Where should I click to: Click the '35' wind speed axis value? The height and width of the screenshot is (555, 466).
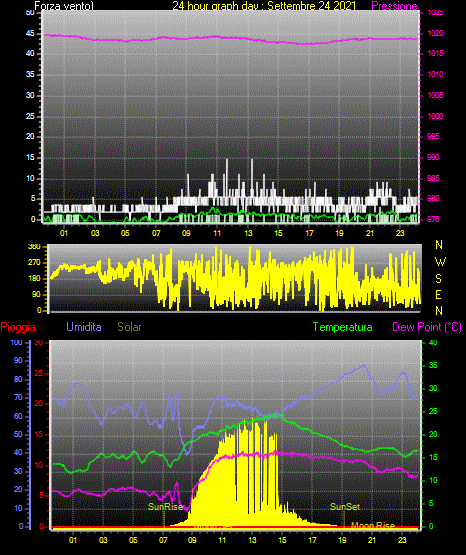[30, 74]
